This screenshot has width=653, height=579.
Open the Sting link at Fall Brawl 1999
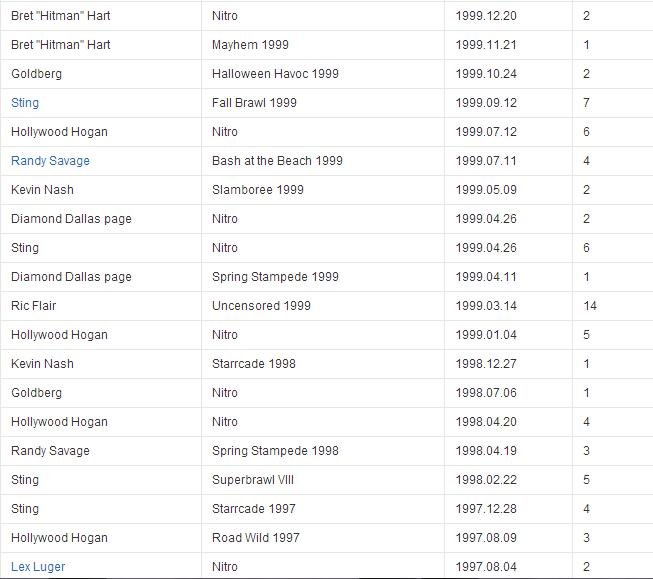pos(25,103)
